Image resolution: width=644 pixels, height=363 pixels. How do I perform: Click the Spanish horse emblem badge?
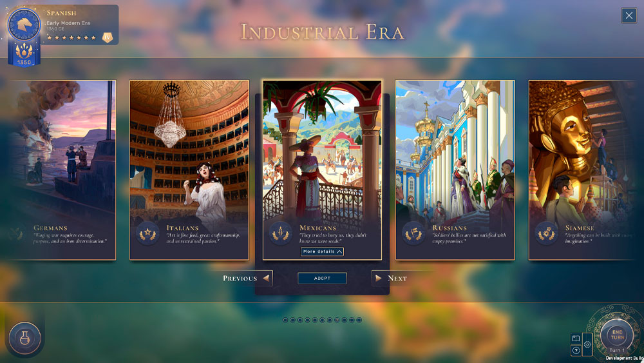[24, 25]
